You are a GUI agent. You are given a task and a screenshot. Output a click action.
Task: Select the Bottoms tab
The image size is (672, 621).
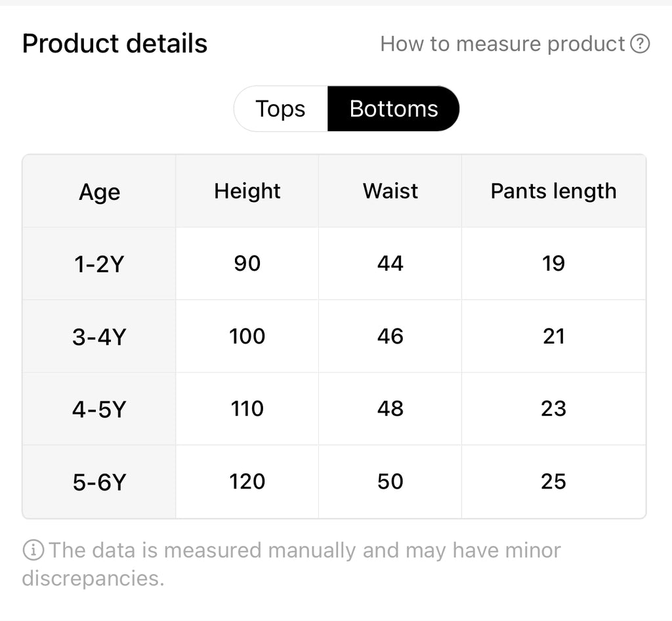[394, 109]
